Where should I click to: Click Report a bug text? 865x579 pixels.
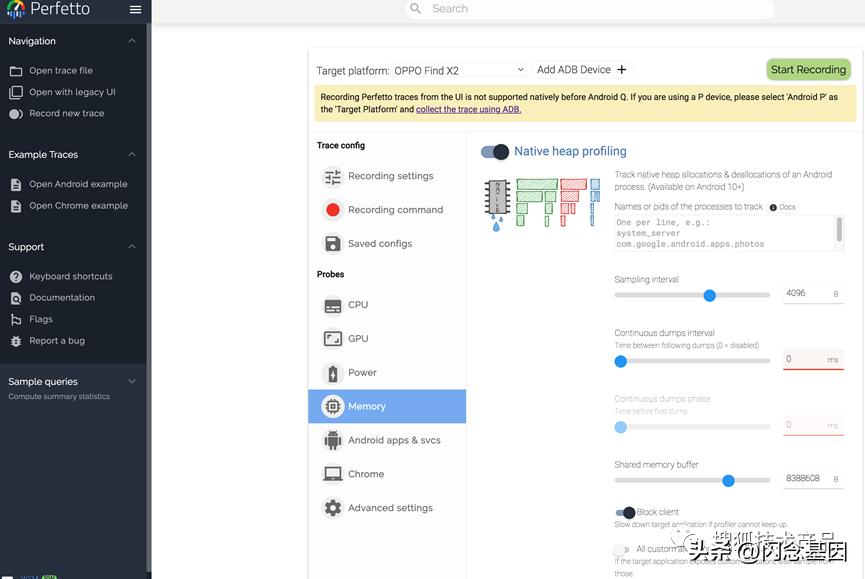tap(57, 341)
